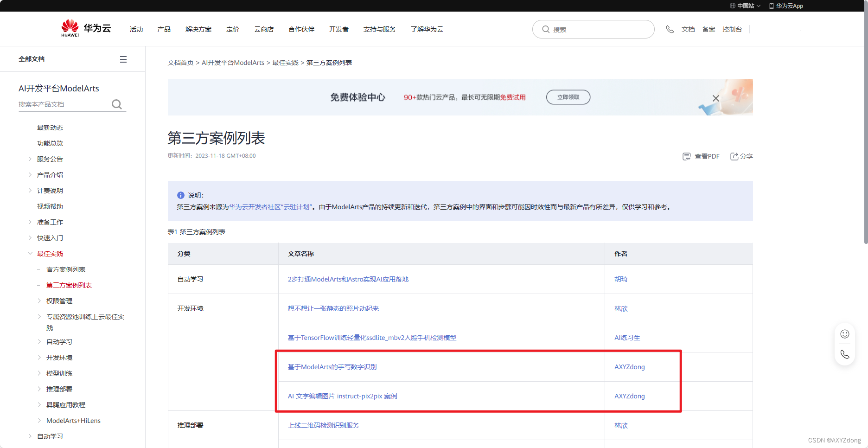868x448 pixels.
Task: Click author AI练习生 link
Action: [x=627, y=338]
